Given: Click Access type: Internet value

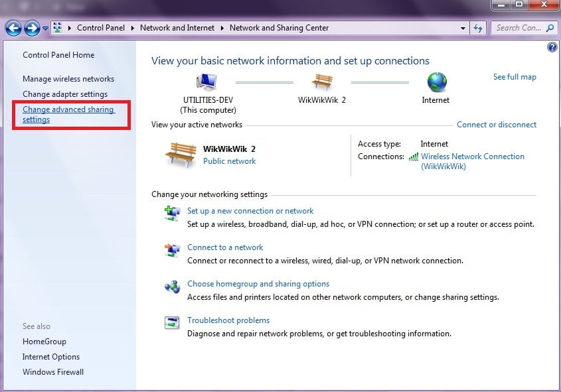Looking at the screenshot, I should (x=434, y=144).
